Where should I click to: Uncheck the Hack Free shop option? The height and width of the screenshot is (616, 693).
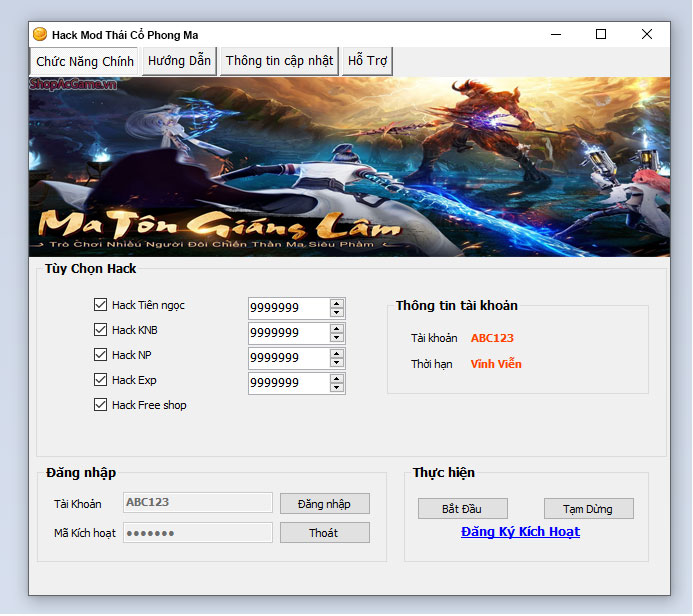pyautogui.click(x=100, y=405)
